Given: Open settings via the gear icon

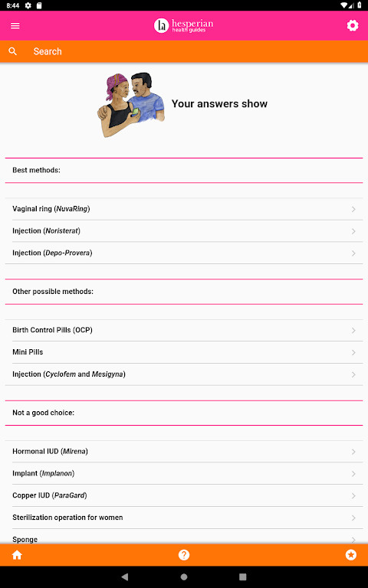Looking at the screenshot, I should coord(352,25).
